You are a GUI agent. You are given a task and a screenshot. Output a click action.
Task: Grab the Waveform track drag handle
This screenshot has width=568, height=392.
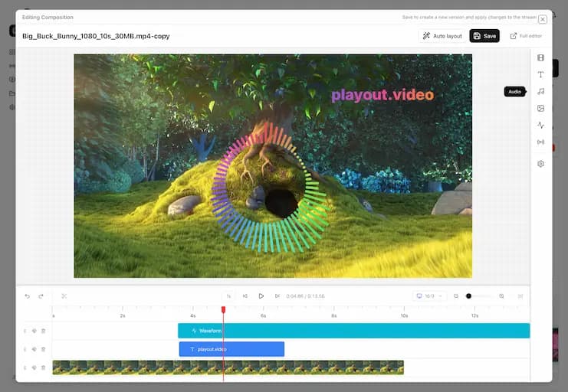click(25, 331)
